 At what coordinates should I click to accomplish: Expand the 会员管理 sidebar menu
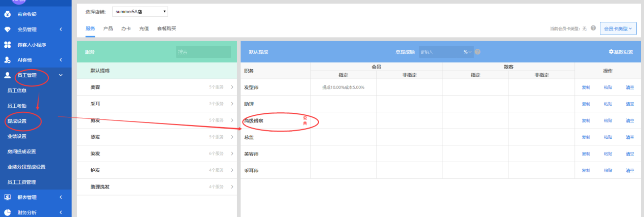pos(60,29)
